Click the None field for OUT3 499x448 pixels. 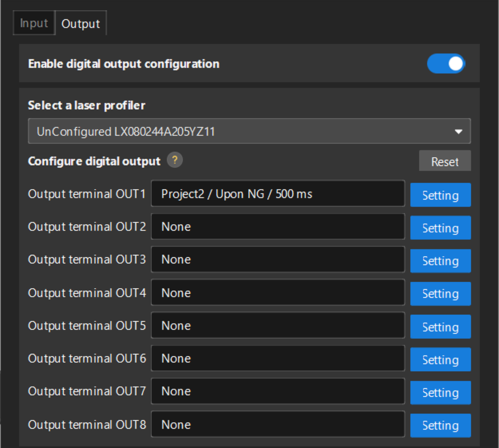[277, 260]
